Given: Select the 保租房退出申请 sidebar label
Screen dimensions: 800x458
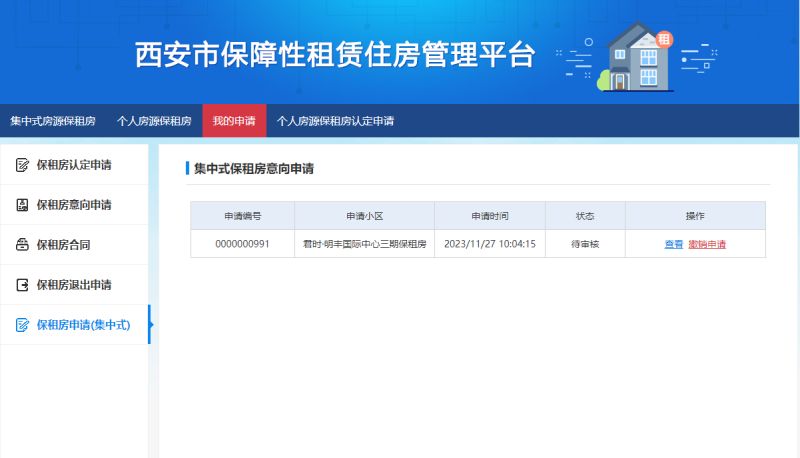Looking at the screenshot, I should pos(74,285).
